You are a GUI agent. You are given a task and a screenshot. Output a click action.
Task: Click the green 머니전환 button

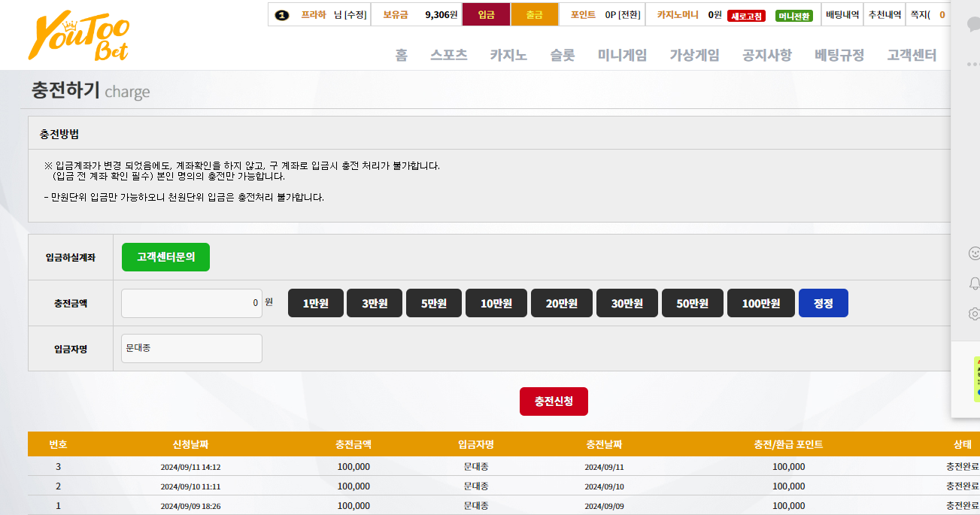coord(793,16)
